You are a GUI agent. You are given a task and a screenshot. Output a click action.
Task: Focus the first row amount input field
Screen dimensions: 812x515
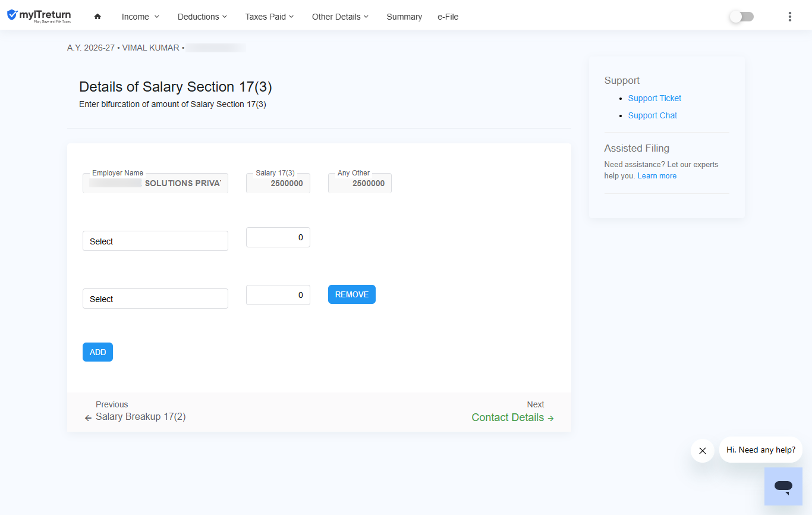pos(278,237)
